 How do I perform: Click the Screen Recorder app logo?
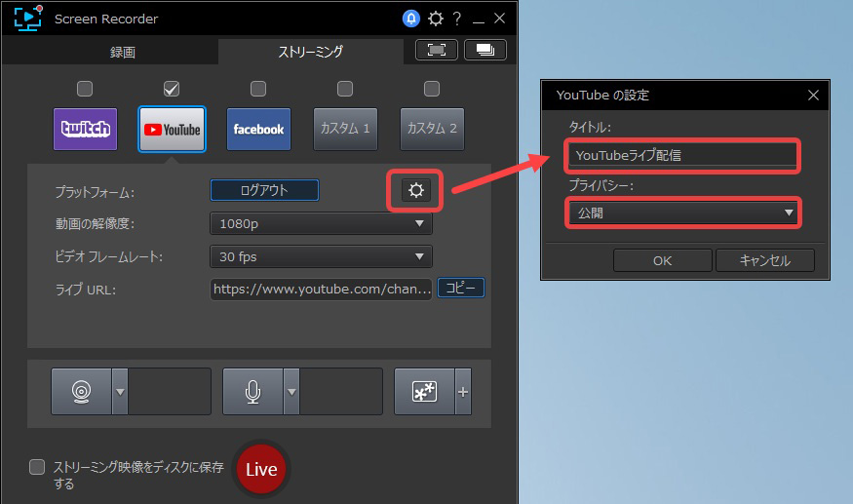27,18
